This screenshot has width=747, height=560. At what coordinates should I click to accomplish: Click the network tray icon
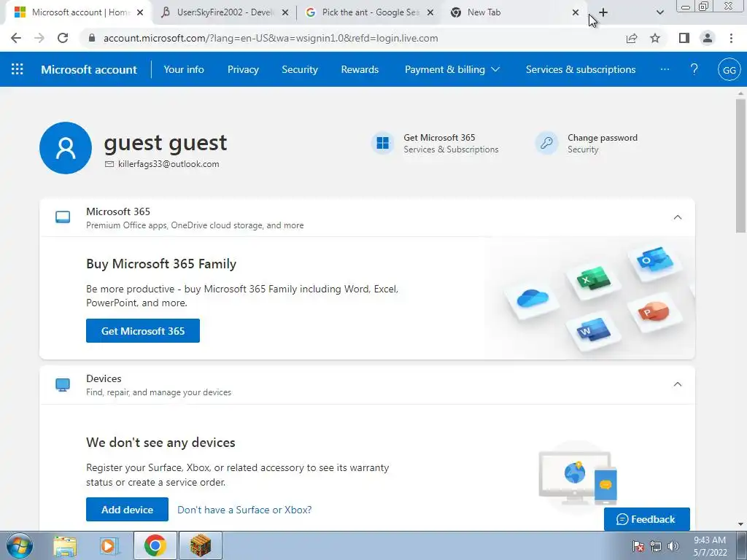[x=656, y=546]
